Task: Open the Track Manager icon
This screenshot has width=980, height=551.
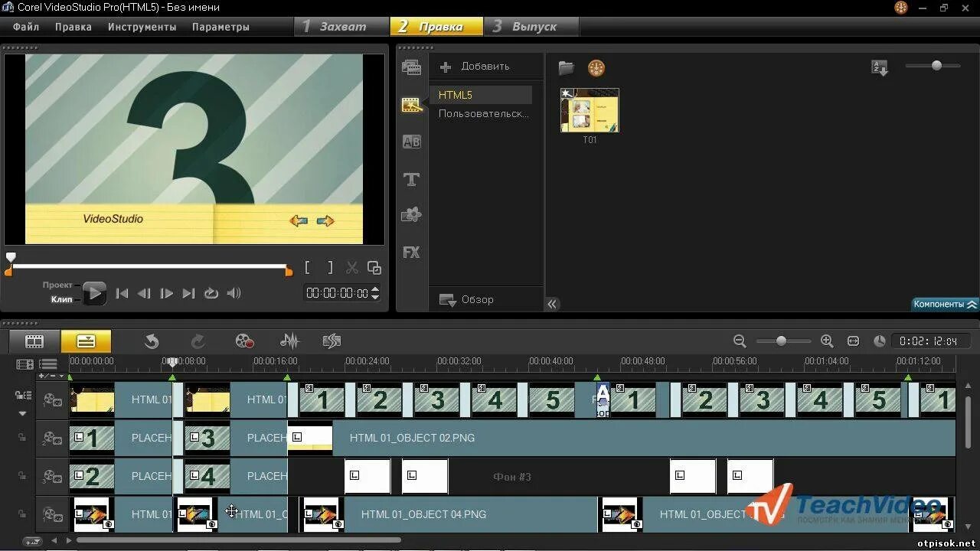Action: (48, 365)
